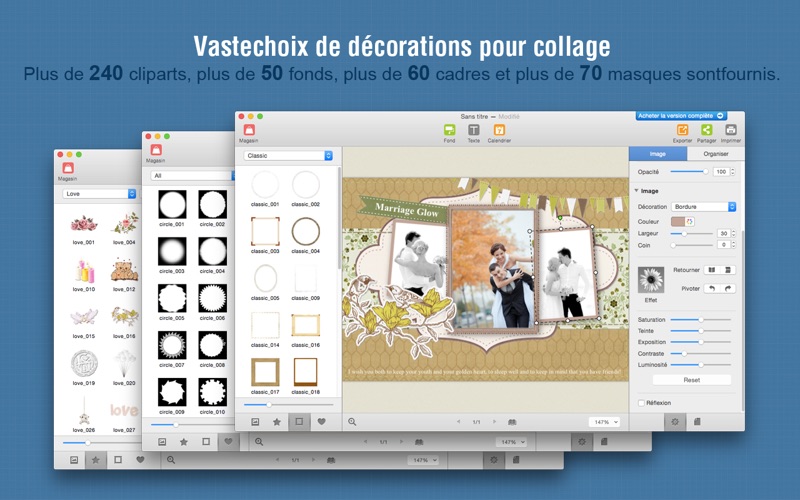Show photos library icon in front window
This screenshot has height=500, width=800.
click(255, 422)
